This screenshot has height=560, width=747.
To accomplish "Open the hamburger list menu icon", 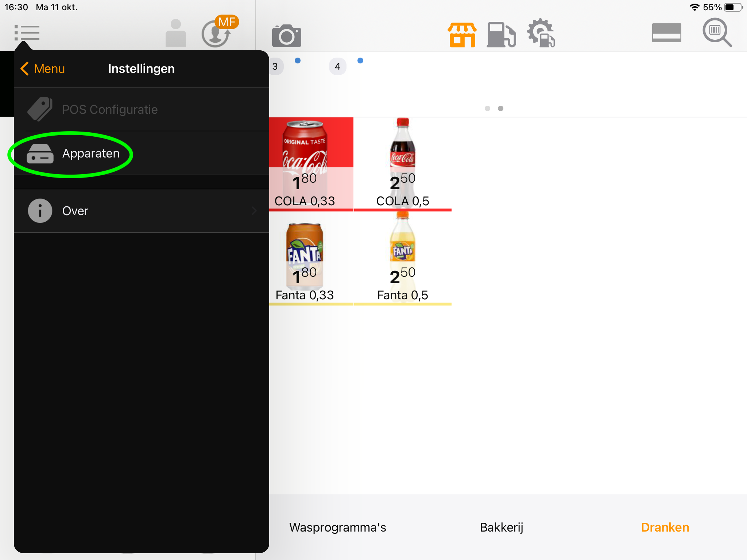I will (27, 33).
